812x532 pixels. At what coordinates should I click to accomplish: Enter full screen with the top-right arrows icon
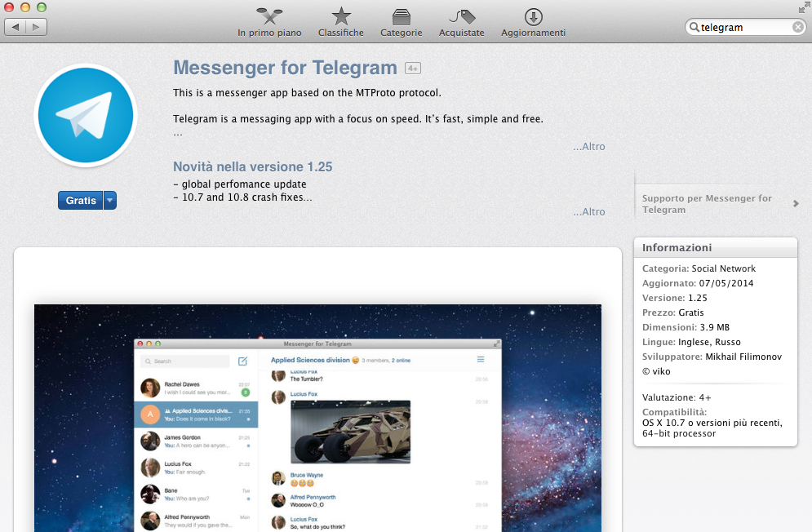[803, 7]
